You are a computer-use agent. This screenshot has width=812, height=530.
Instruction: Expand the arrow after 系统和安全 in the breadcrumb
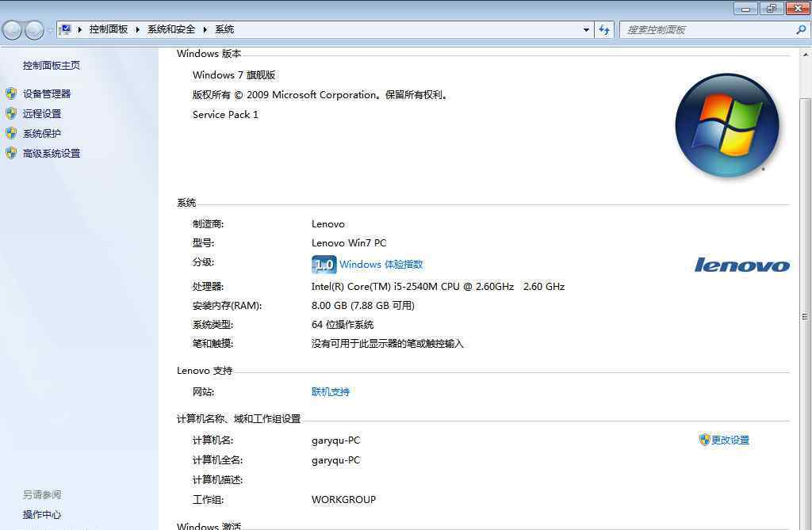coord(205,29)
